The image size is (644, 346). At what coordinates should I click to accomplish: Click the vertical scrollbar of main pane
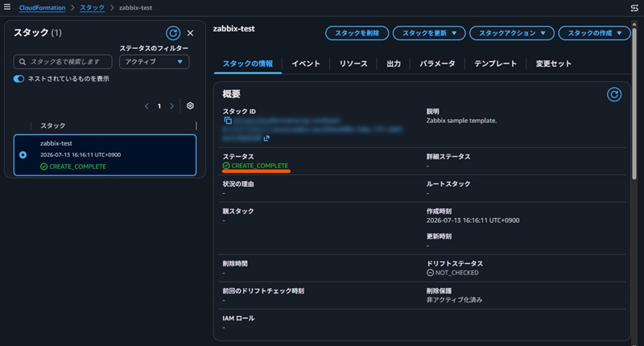click(x=634, y=103)
